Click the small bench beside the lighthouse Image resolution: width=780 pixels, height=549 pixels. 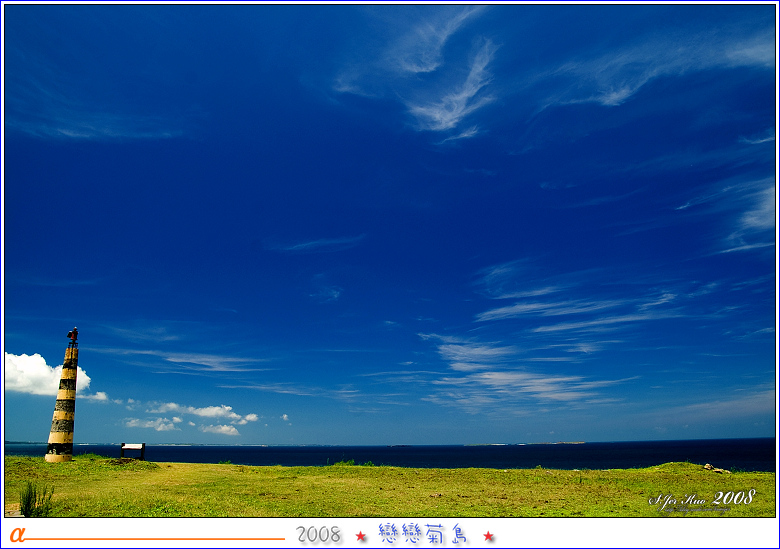click(132, 450)
